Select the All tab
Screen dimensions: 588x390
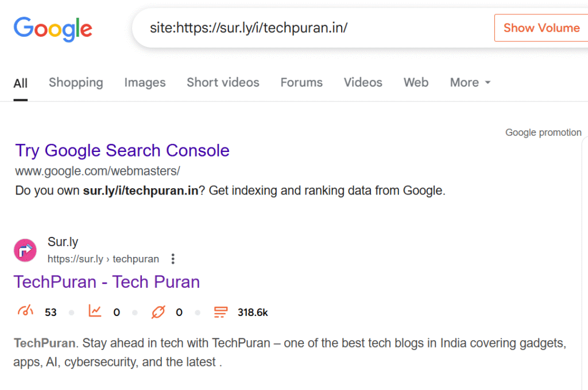pyautogui.click(x=21, y=83)
